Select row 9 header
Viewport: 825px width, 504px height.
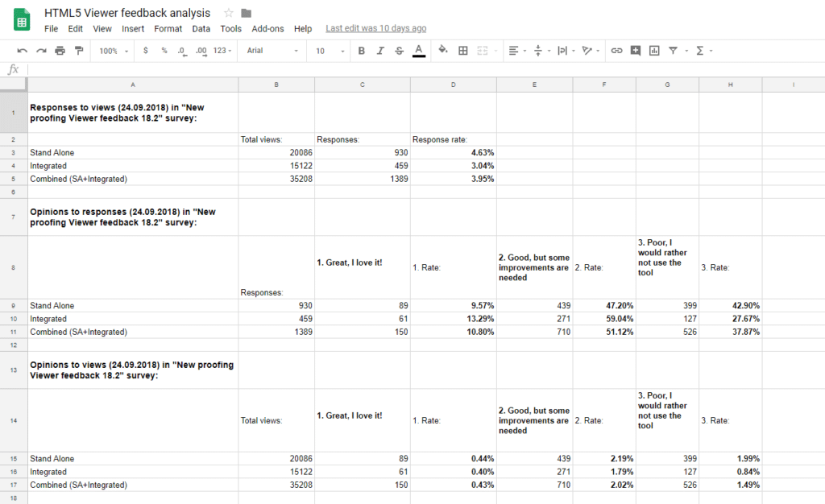coord(14,306)
